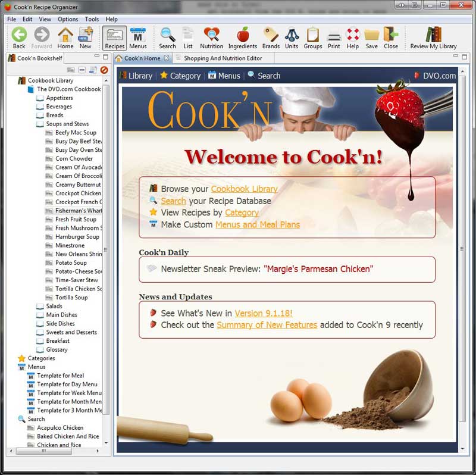Open the Help menu in the menu bar

111,19
